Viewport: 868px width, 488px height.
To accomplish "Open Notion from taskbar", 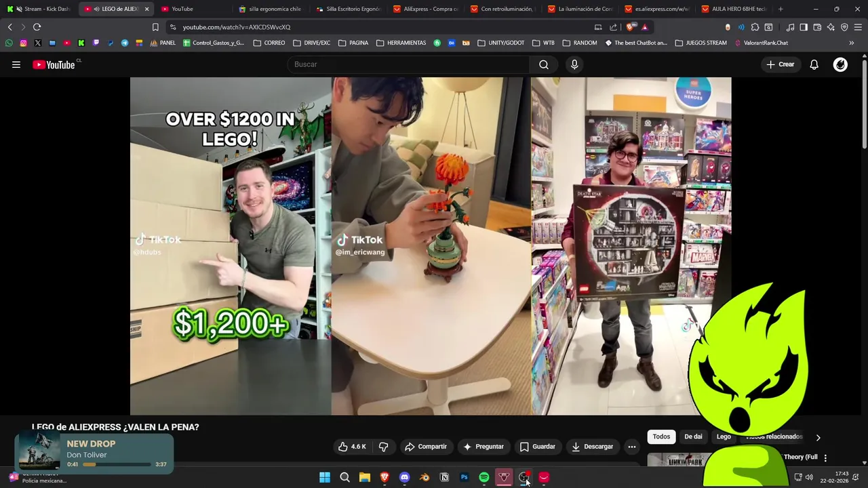I will click(x=445, y=477).
